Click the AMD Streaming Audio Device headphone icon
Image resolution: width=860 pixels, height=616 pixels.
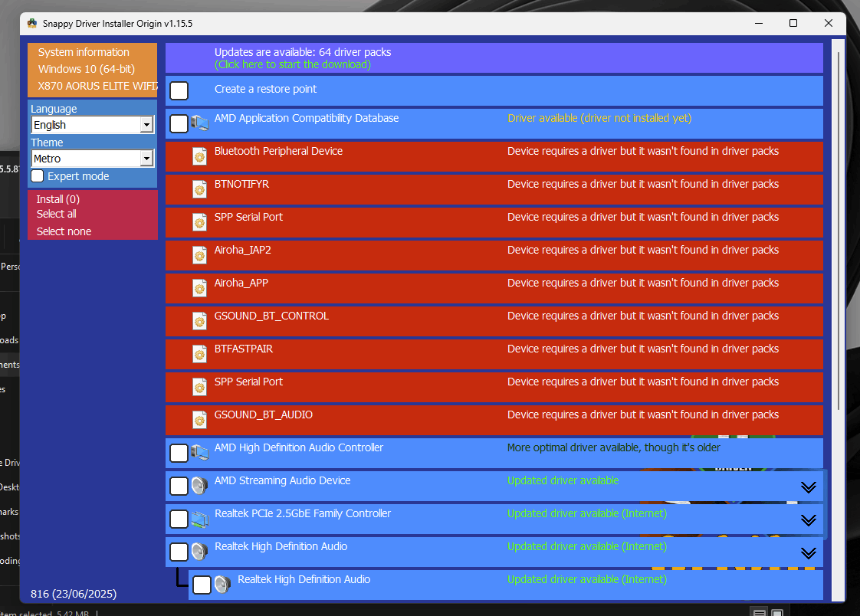pos(201,486)
